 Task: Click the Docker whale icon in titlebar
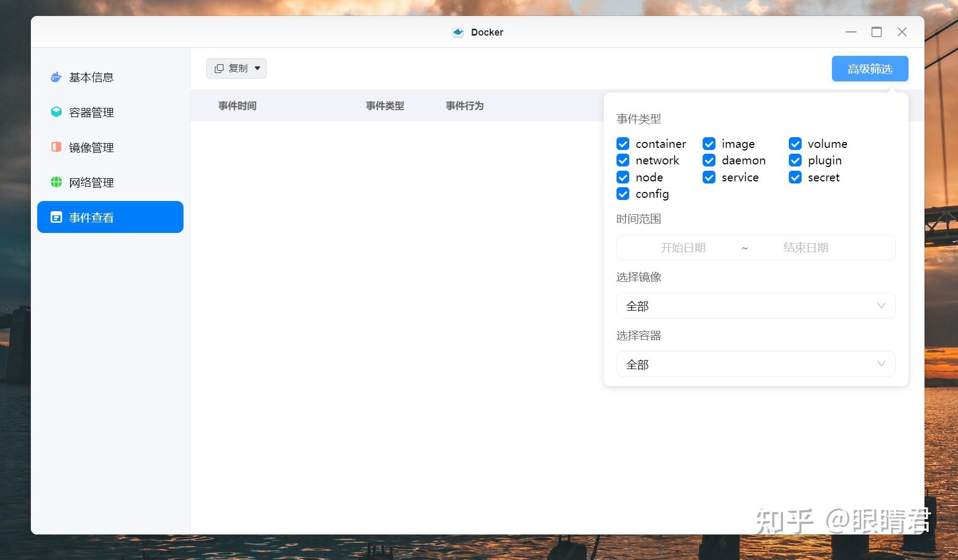(458, 32)
